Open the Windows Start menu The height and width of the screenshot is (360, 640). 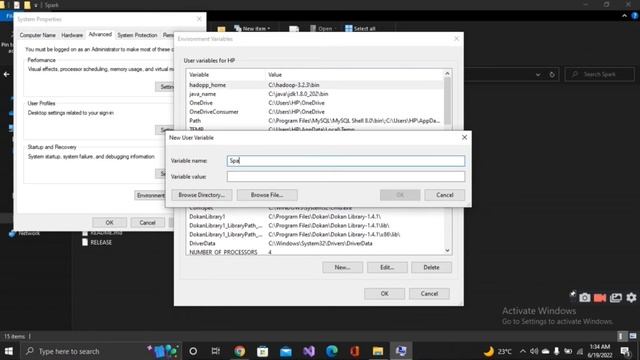pos(9,351)
